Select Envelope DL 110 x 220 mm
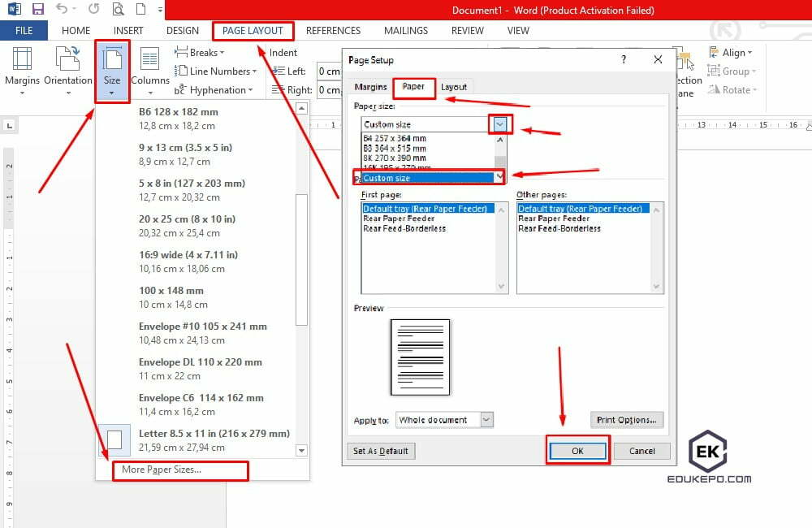The image size is (812, 528). pos(197,369)
